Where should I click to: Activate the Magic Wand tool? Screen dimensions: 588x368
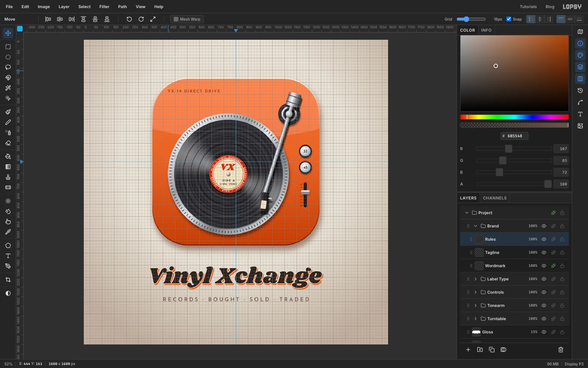[x=8, y=88]
